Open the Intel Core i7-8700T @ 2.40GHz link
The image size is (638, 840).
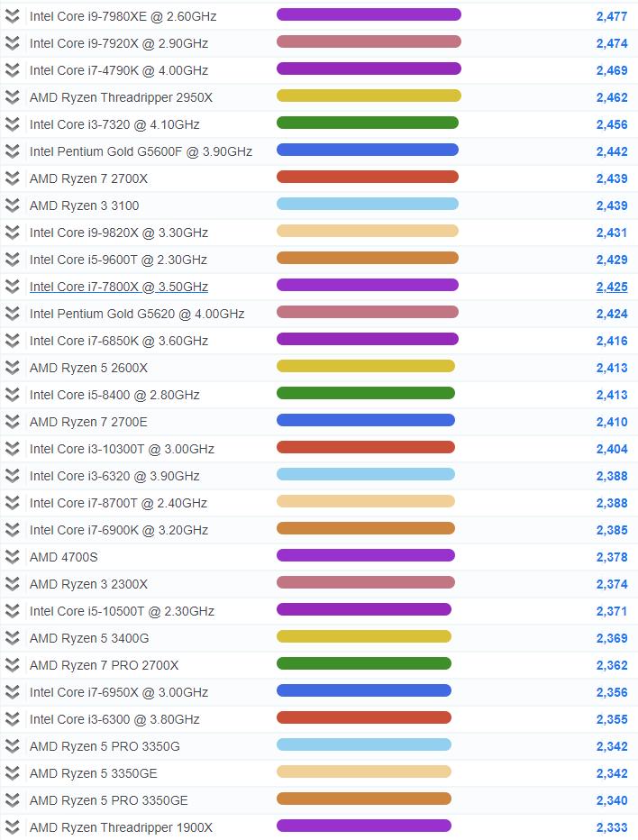click(118, 503)
